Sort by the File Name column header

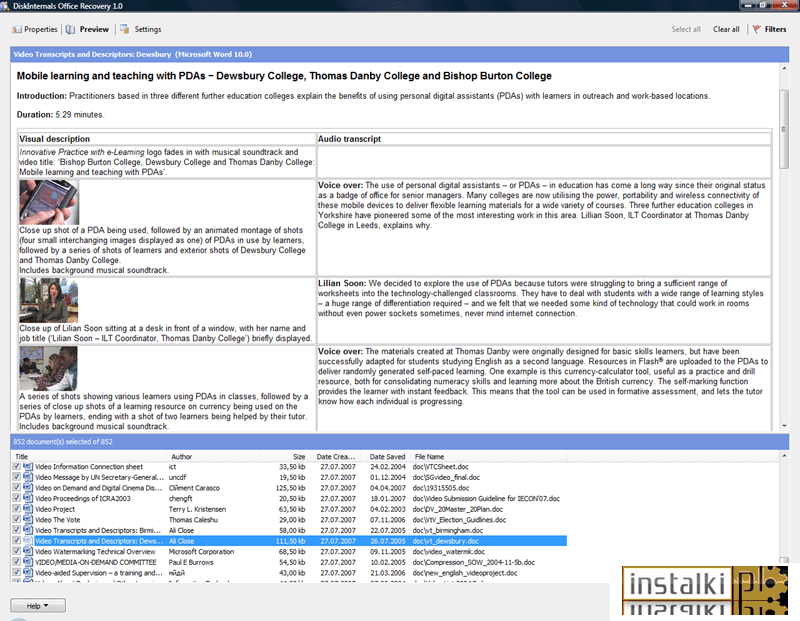[429, 457]
